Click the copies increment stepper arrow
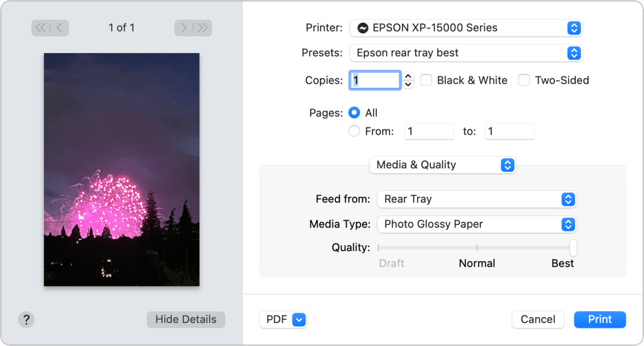 coord(408,77)
